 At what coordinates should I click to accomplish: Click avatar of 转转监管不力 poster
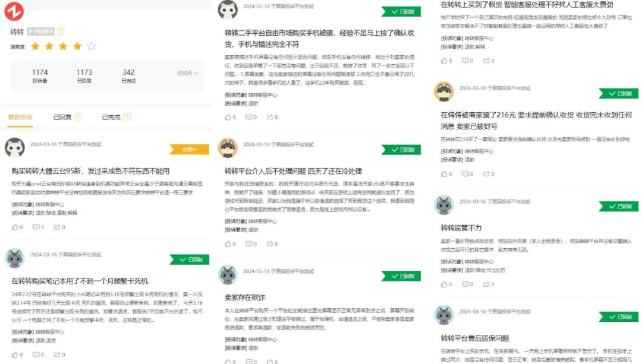click(444, 205)
